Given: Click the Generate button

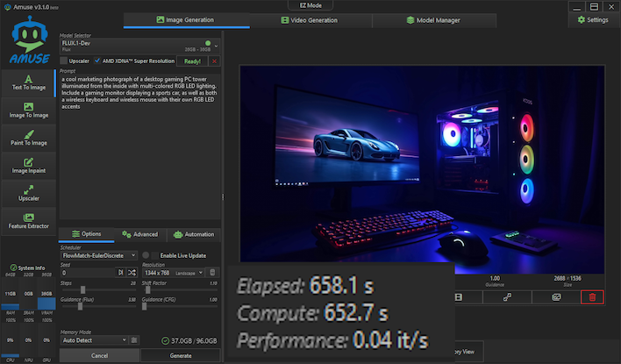Looking at the screenshot, I should pyautogui.click(x=181, y=356).
